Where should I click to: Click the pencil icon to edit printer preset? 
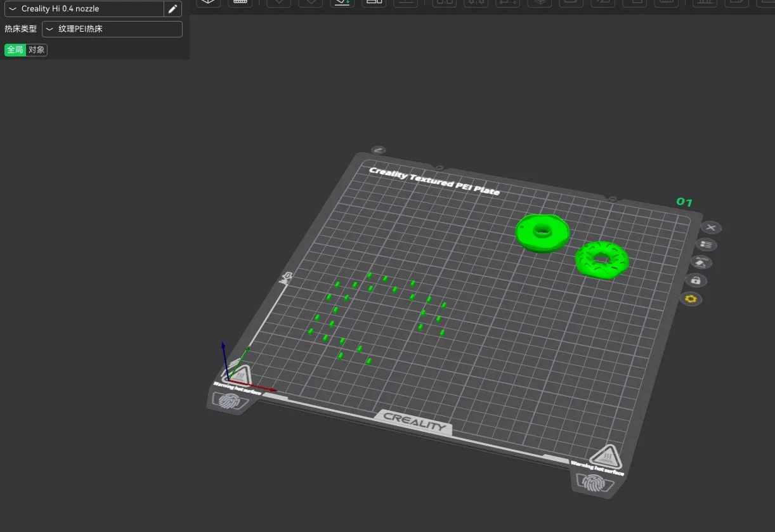173,9
